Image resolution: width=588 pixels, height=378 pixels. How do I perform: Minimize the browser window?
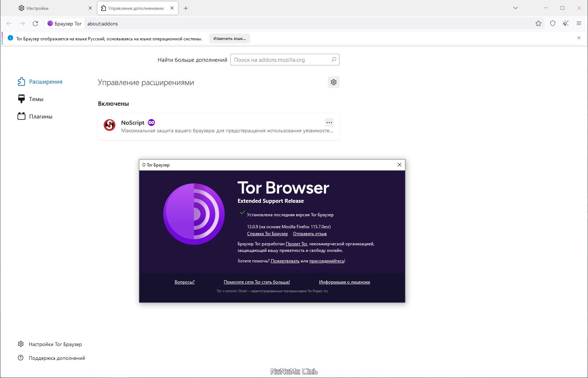tap(546, 8)
